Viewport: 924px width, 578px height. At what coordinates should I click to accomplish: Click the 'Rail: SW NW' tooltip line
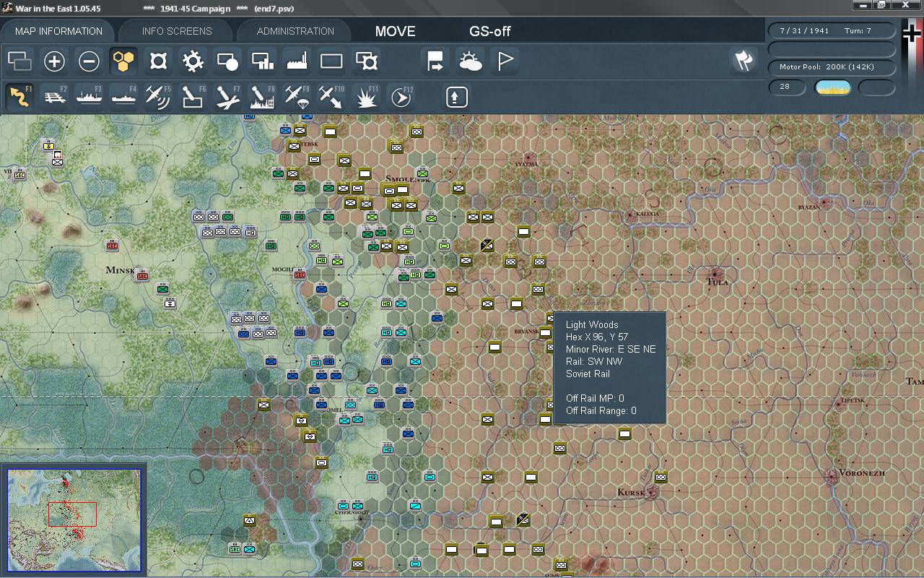pos(594,361)
